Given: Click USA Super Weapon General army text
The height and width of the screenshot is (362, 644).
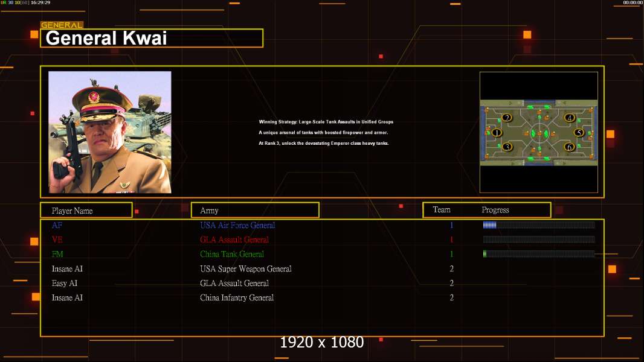Looking at the screenshot, I should (x=246, y=269).
